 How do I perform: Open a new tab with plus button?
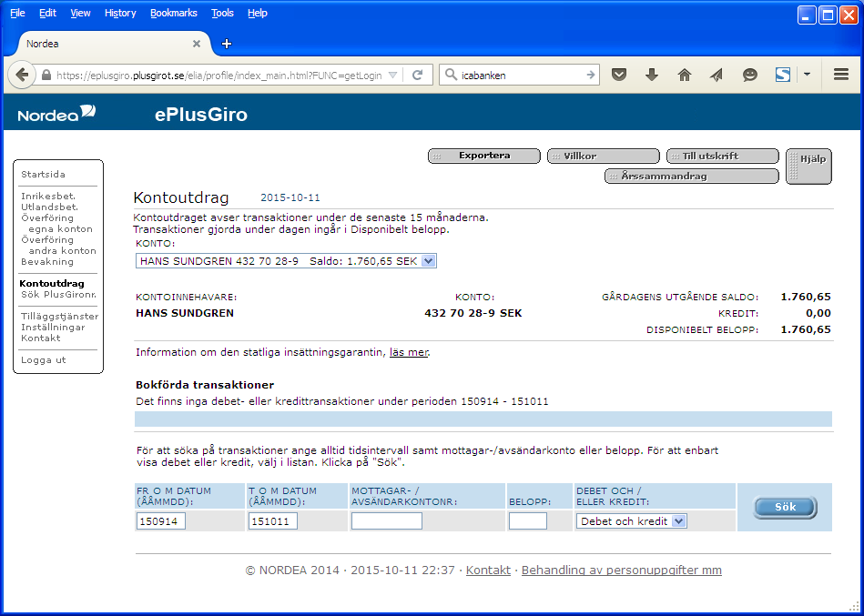227,44
